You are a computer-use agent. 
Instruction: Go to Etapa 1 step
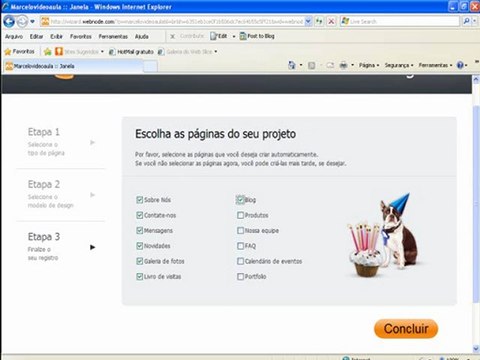point(61,141)
